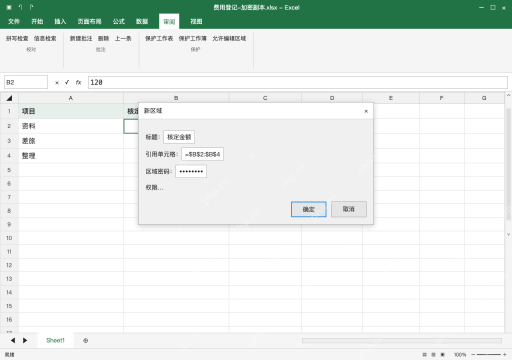Click 信息检索 in the ribbon
This screenshot has width=512, height=360.
coord(45,38)
